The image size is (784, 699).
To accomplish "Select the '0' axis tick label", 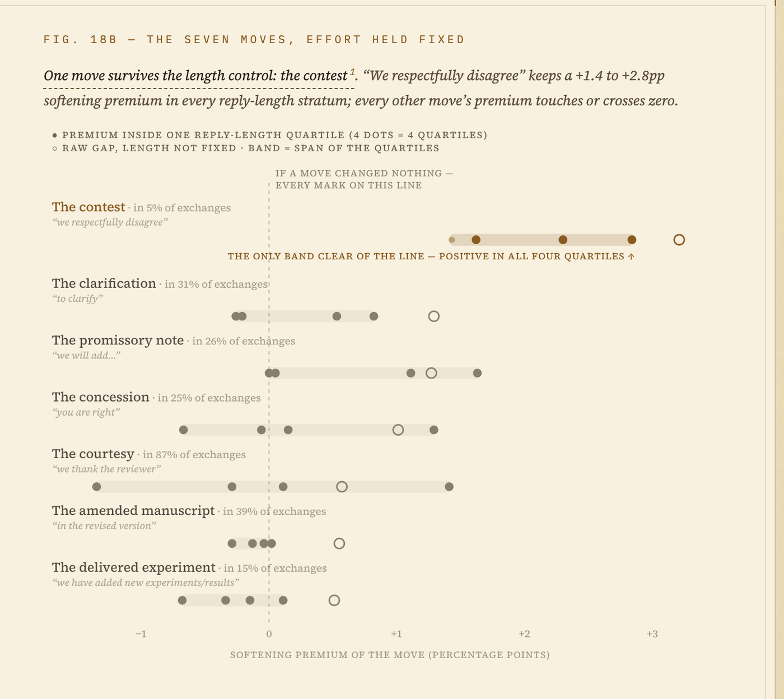I will click(x=269, y=634).
